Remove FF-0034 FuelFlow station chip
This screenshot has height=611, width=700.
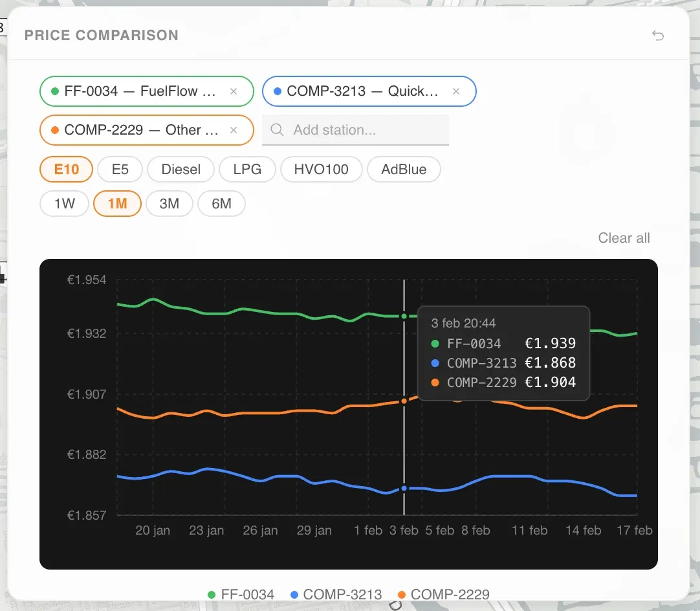[233, 91]
